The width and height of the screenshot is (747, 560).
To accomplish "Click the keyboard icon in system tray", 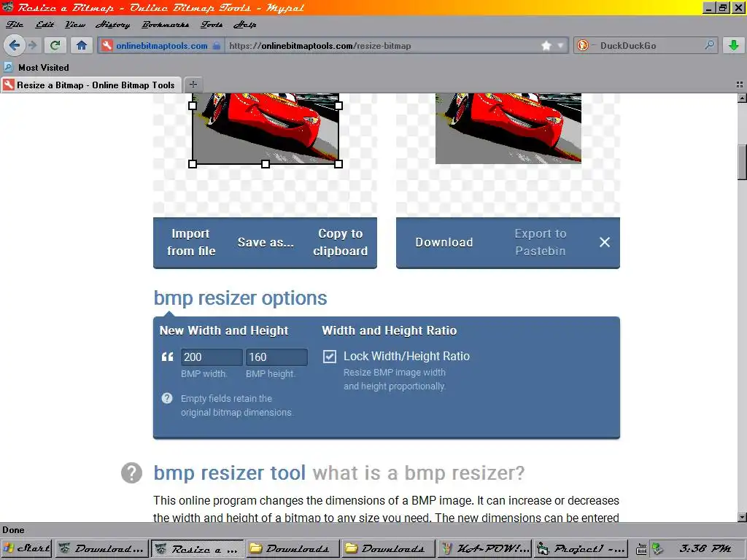I will (x=642, y=549).
